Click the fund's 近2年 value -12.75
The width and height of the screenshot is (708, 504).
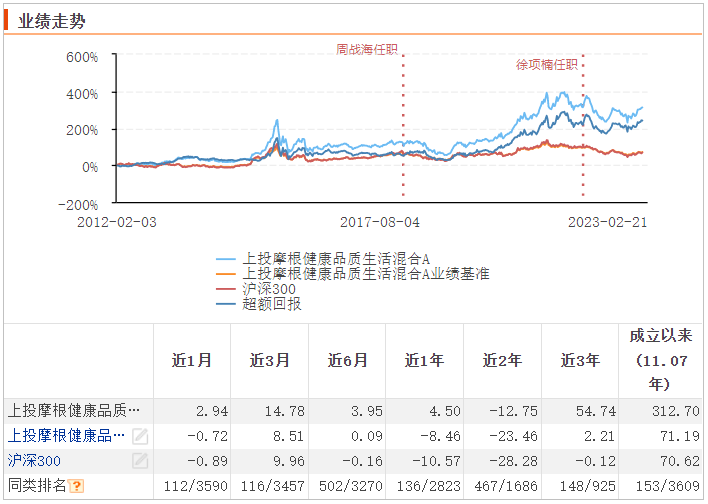tap(514, 411)
